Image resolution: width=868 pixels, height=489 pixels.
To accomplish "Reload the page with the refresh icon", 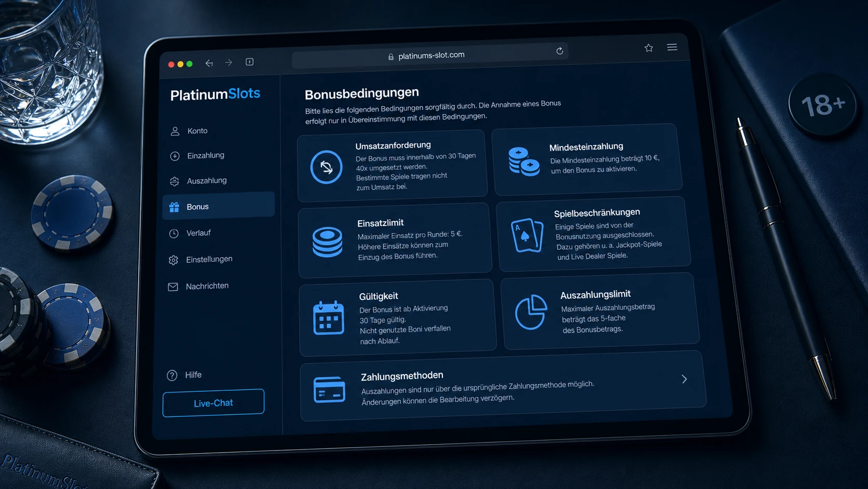I will (x=560, y=51).
